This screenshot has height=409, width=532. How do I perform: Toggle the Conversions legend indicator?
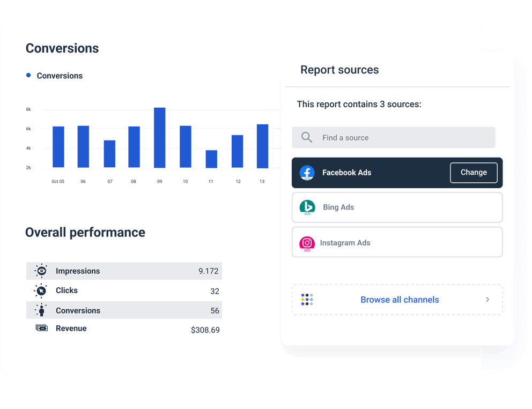pos(28,75)
